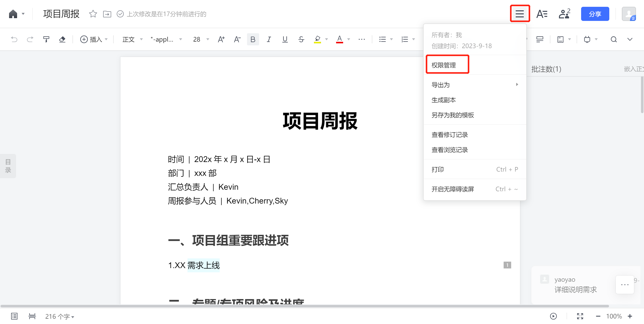644x324 pixels.
Task: Toggle underline formatting
Action: 285,39
